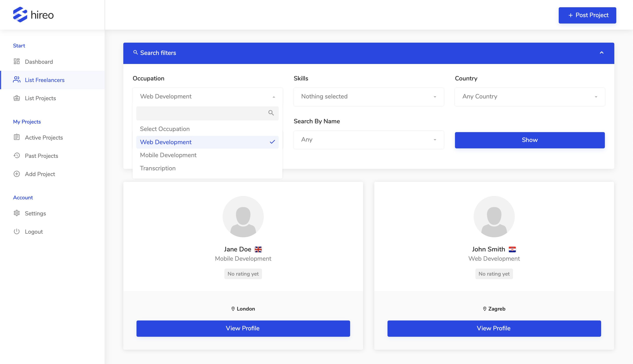View Jane Doe's profile
633x364 pixels.
coord(243,328)
